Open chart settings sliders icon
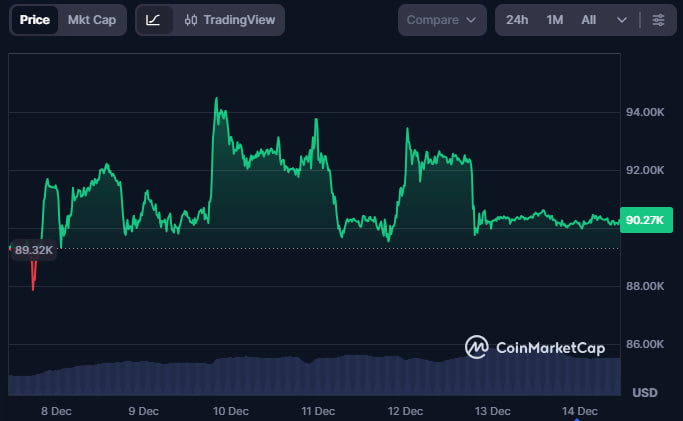The height and width of the screenshot is (421, 683). [657, 20]
